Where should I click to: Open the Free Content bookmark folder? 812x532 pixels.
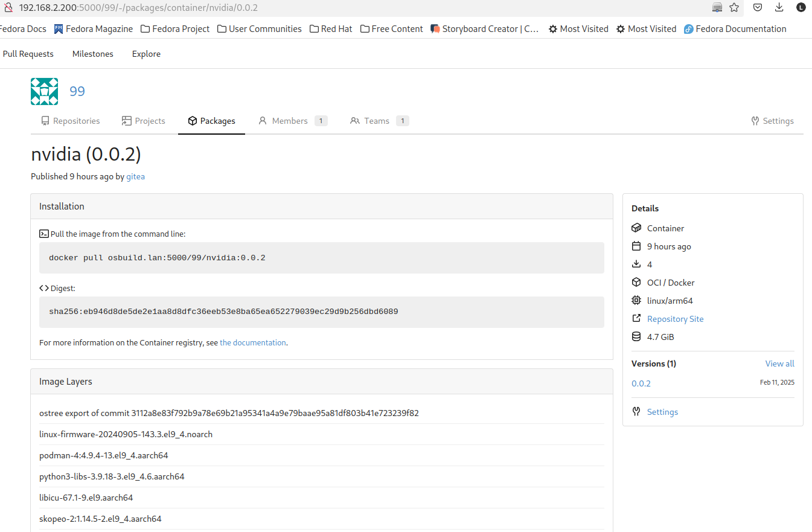[x=392, y=29]
